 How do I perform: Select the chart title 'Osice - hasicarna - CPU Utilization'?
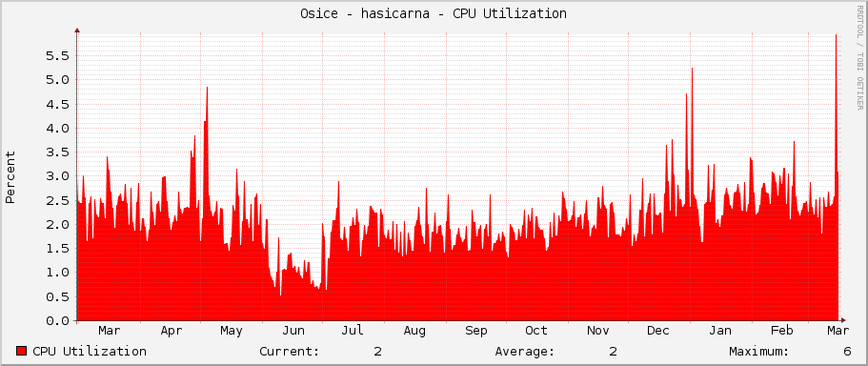click(434, 13)
